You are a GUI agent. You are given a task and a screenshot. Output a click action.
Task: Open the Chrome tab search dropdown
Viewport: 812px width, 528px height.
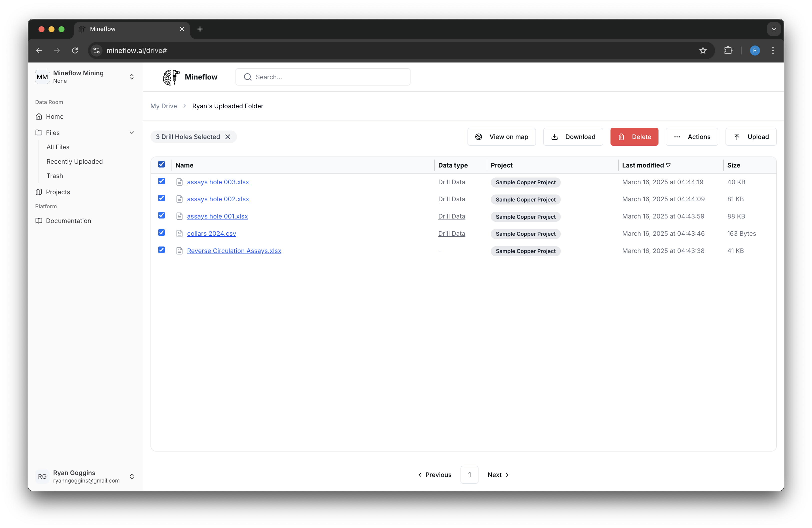coord(774,29)
